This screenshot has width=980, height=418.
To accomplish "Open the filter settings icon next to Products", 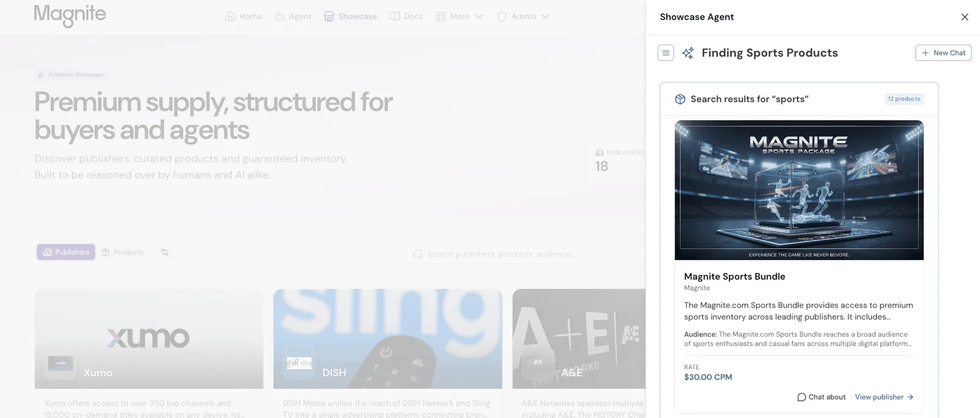I will coord(165,252).
